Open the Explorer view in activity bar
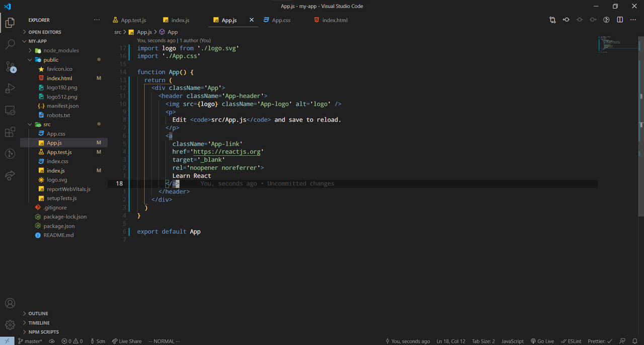Viewport: 644px width, 345px height. 10,23
